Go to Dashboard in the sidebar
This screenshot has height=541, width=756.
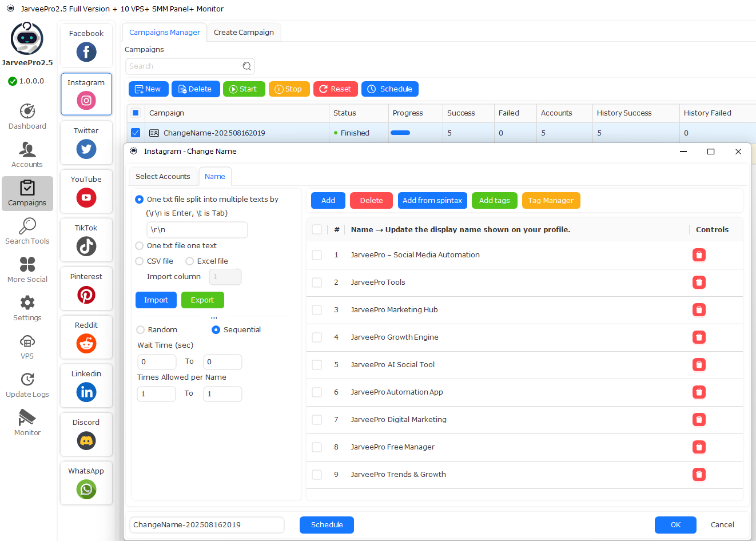tap(27, 117)
